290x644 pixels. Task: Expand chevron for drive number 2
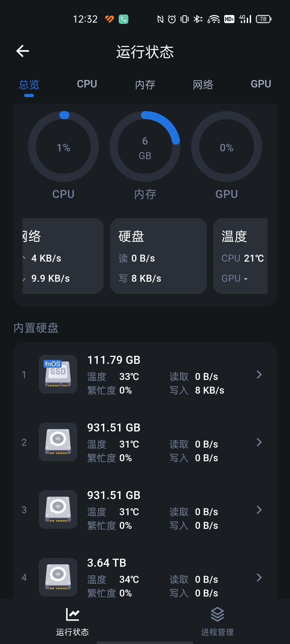259,442
